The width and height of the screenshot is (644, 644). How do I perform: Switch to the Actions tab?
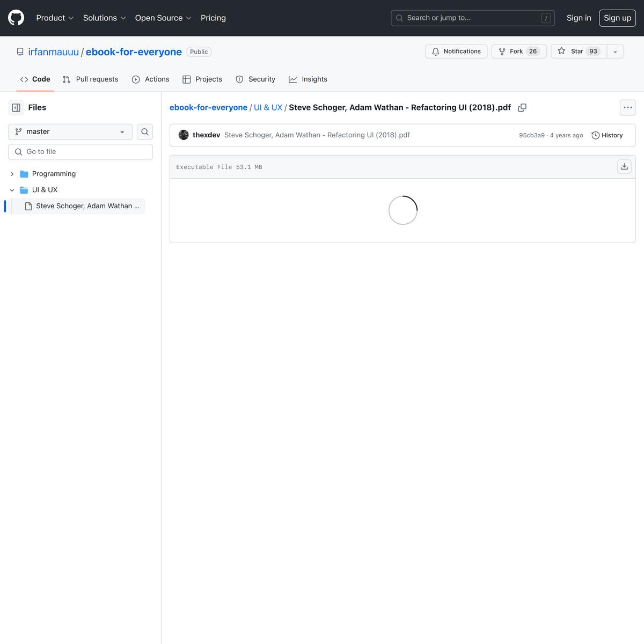point(150,79)
